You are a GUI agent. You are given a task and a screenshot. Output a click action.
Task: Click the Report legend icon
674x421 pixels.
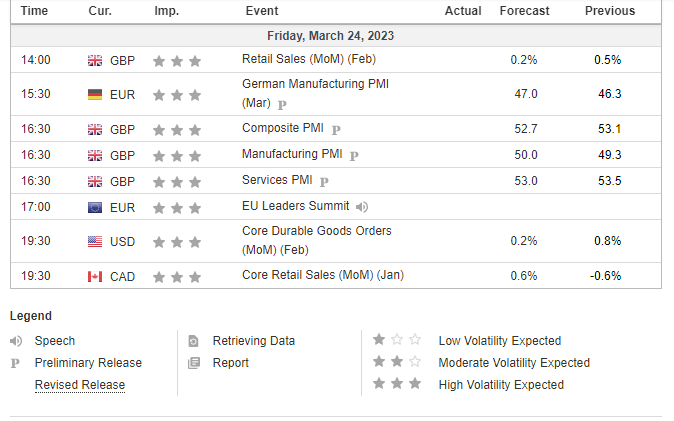point(194,363)
